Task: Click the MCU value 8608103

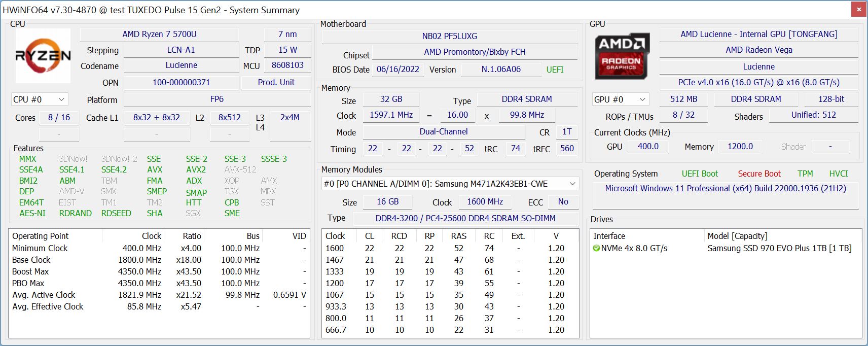Action: click(287, 65)
